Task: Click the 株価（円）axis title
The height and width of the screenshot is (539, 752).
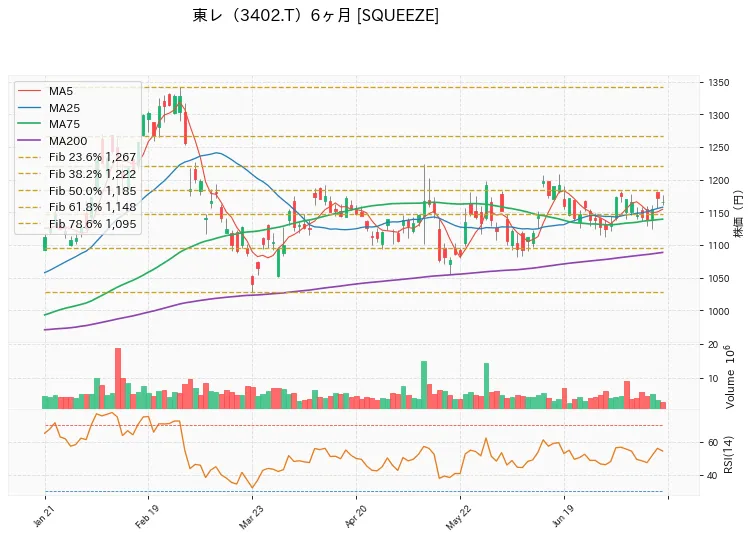Action: [739, 214]
